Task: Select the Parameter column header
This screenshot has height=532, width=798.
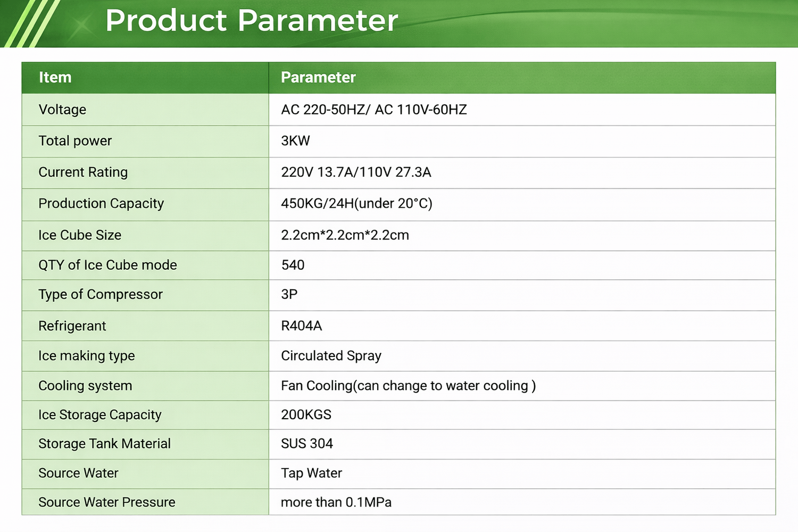Action: coord(318,78)
